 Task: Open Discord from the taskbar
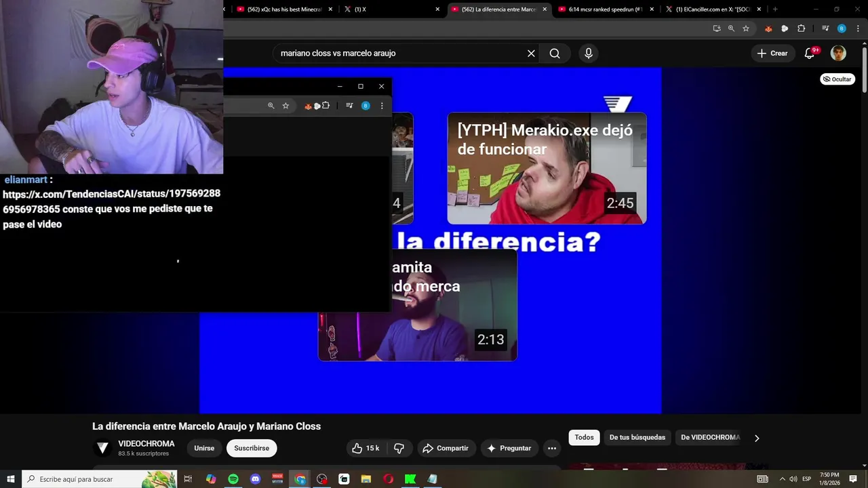coord(255,479)
